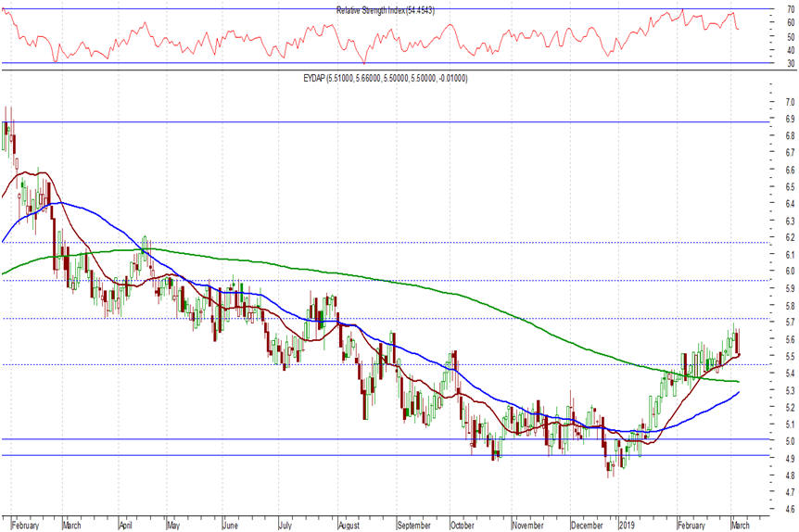Screen dimensions: 799x532
Task: Click the 5.3 price axis value
Action: 790,390
